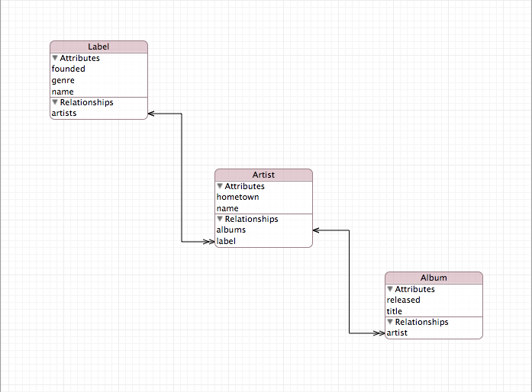This screenshot has height=392, width=532.
Task: Click the 'Relationships' heading in Album entity
Action: (x=422, y=322)
